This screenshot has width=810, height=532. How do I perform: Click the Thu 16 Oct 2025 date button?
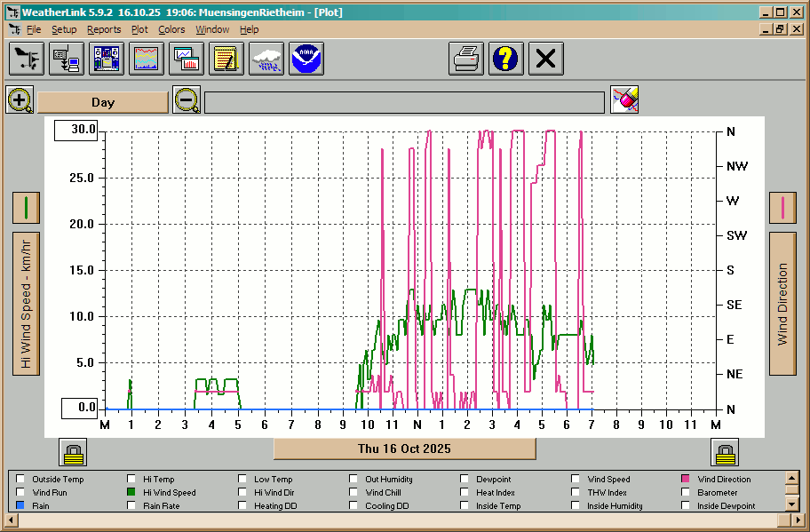pos(404,449)
